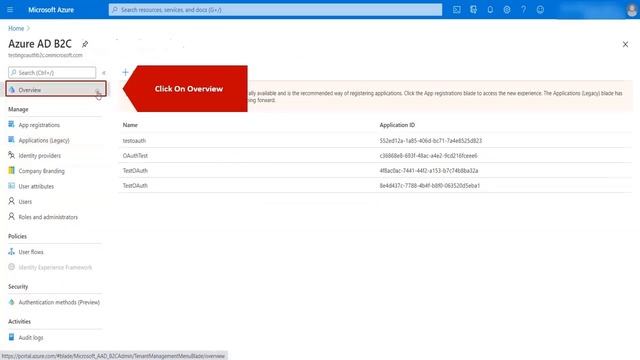Screen dimensions: 640x360
Task: Close the Azure AD B2C blade
Action: (625, 44)
